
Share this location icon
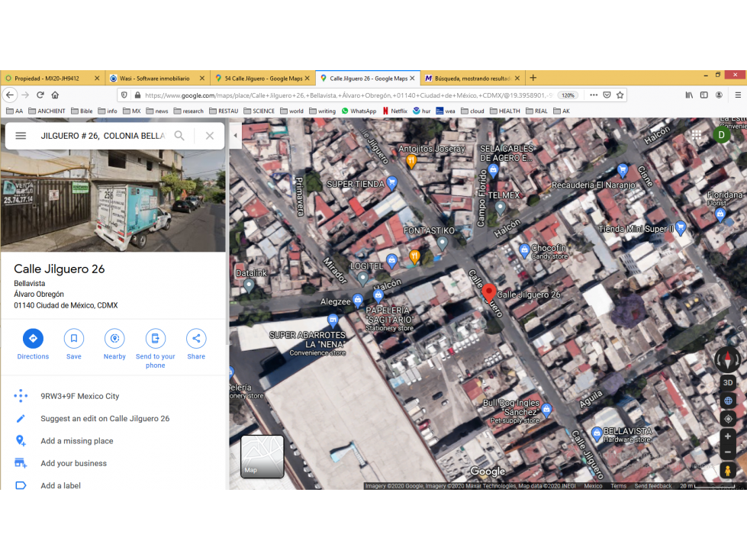[x=196, y=339]
